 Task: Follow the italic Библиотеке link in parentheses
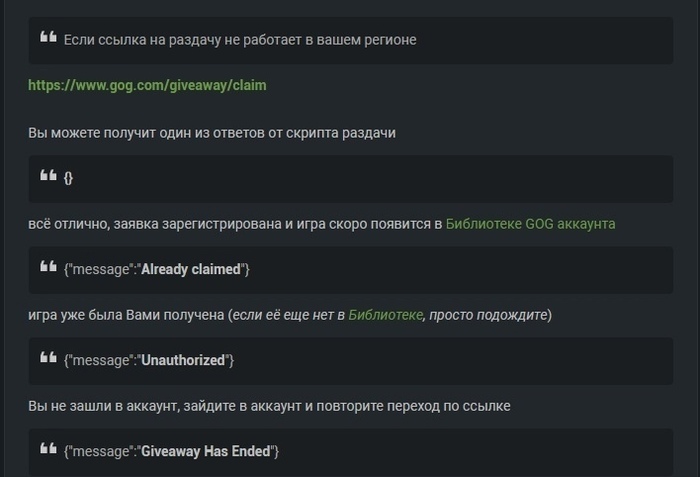pyautogui.click(x=386, y=315)
